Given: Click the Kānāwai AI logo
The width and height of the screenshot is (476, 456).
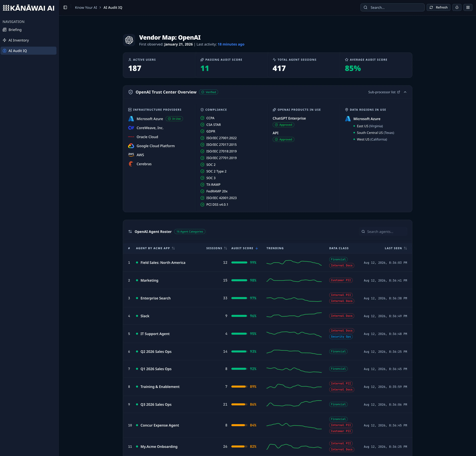Looking at the screenshot, I should (29, 8).
